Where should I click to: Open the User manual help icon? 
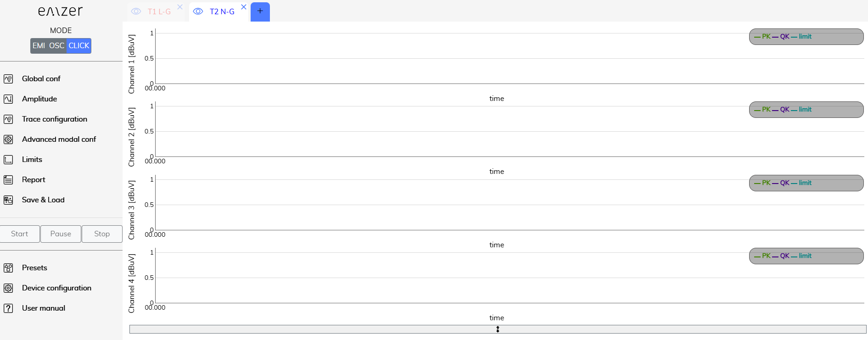click(x=8, y=308)
